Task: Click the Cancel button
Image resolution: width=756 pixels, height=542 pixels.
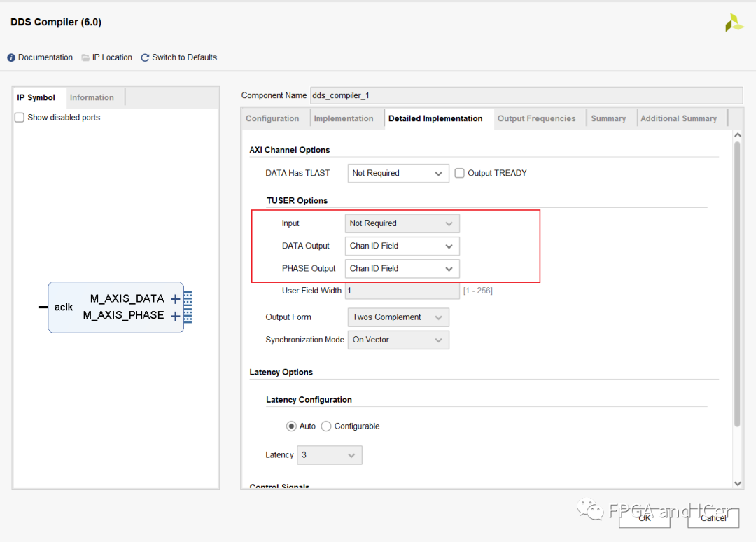Action: pyautogui.click(x=713, y=518)
